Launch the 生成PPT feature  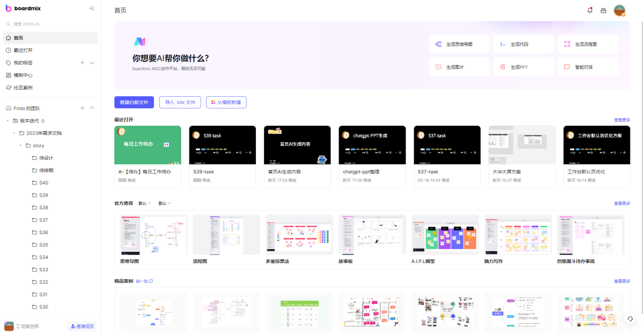click(x=523, y=67)
